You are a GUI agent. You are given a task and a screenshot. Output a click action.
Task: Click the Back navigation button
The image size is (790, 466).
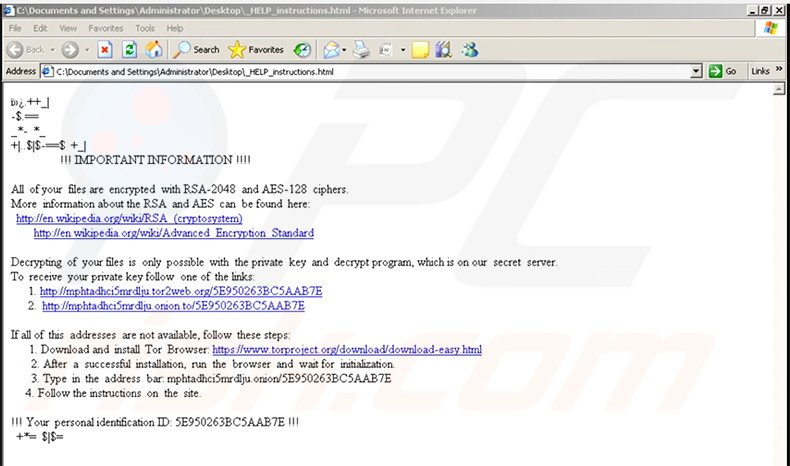tap(26, 49)
